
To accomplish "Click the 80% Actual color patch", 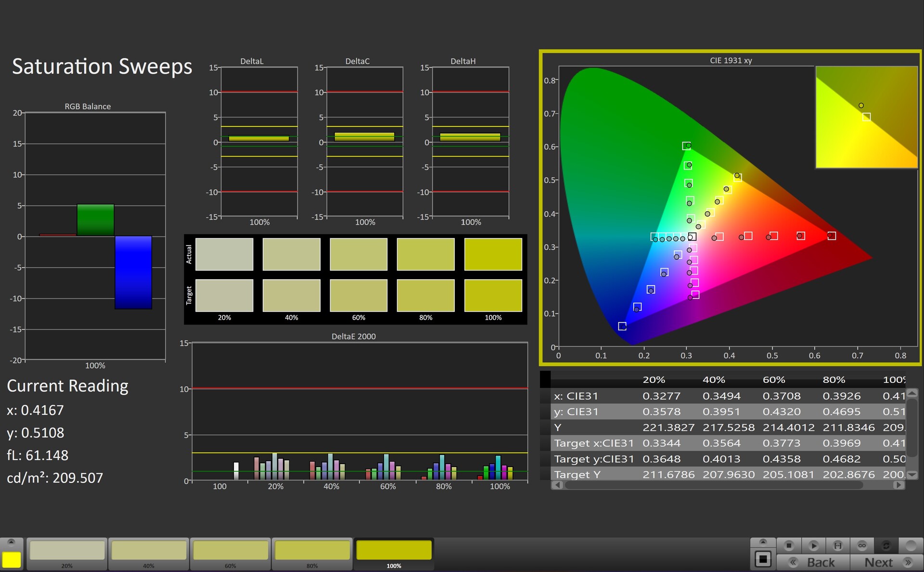I will (x=425, y=254).
